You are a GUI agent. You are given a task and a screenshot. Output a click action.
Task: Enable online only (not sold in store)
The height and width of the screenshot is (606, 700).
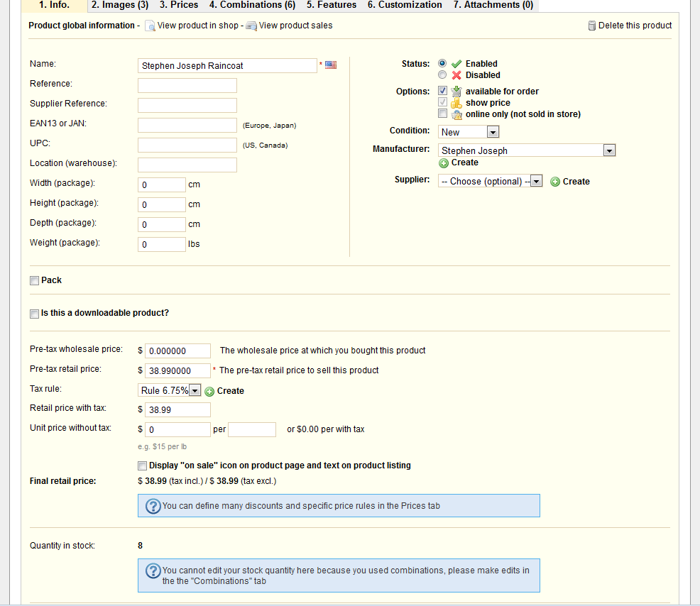click(442, 114)
